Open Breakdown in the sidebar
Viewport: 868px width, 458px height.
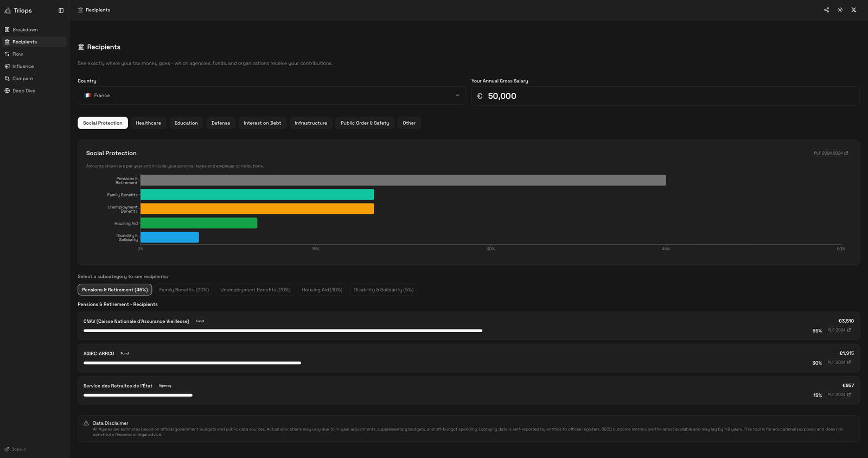point(25,30)
